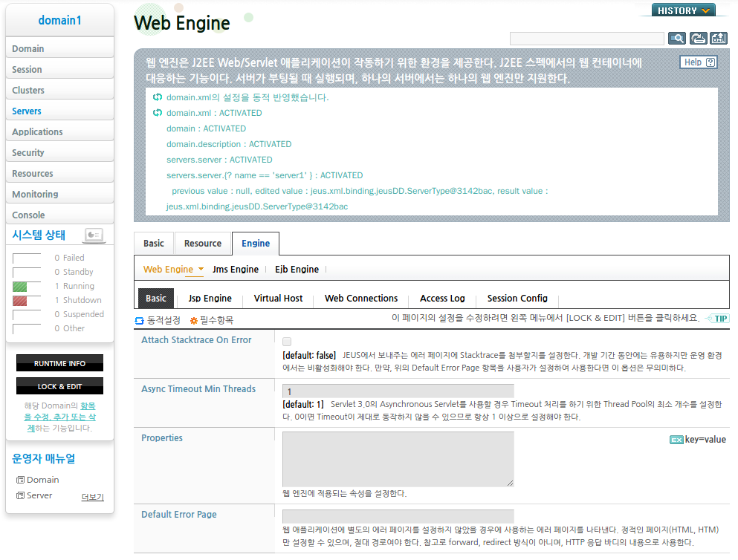The height and width of the screenshot is (560, 738).
Task: Open the Ejb Engine section
Action: [x=297, y=270]
